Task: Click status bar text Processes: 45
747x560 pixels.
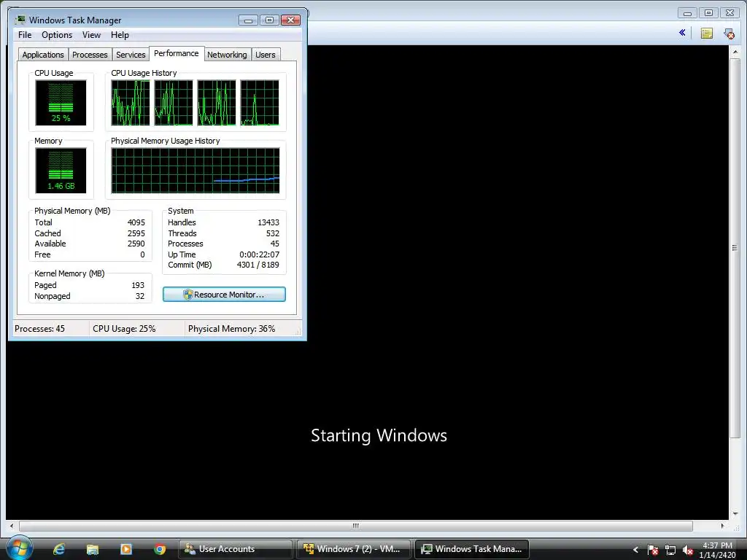Action: click(x=39, y=329)
